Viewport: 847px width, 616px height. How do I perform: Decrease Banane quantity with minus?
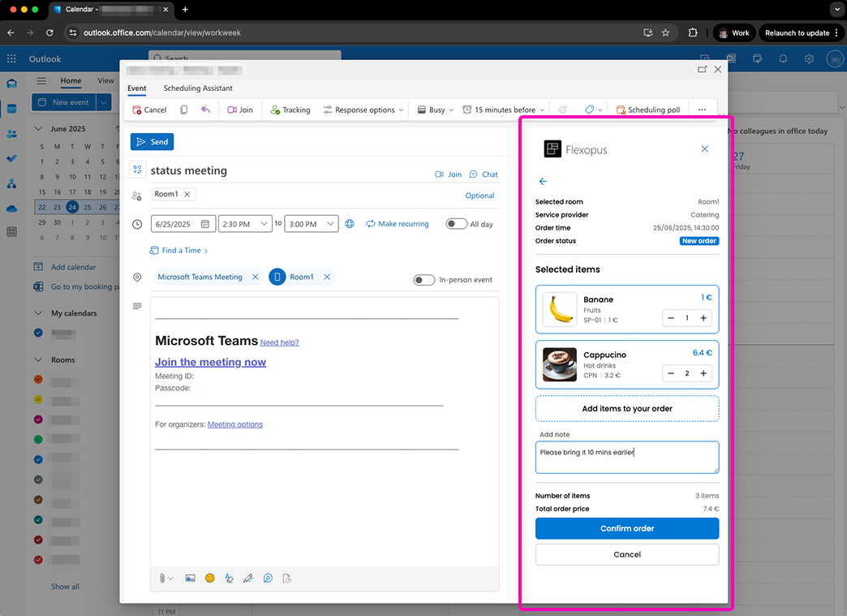671,317
